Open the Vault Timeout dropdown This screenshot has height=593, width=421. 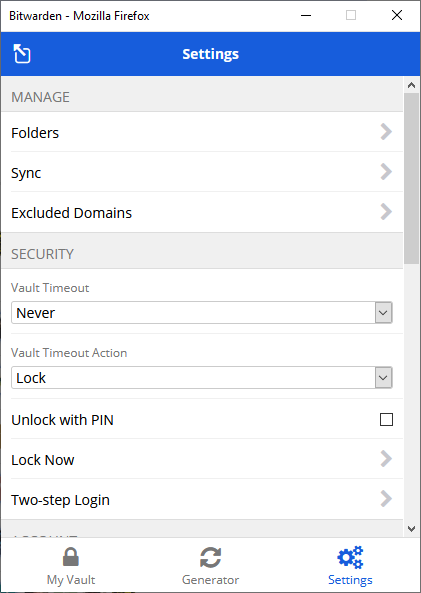pos(202,313)
